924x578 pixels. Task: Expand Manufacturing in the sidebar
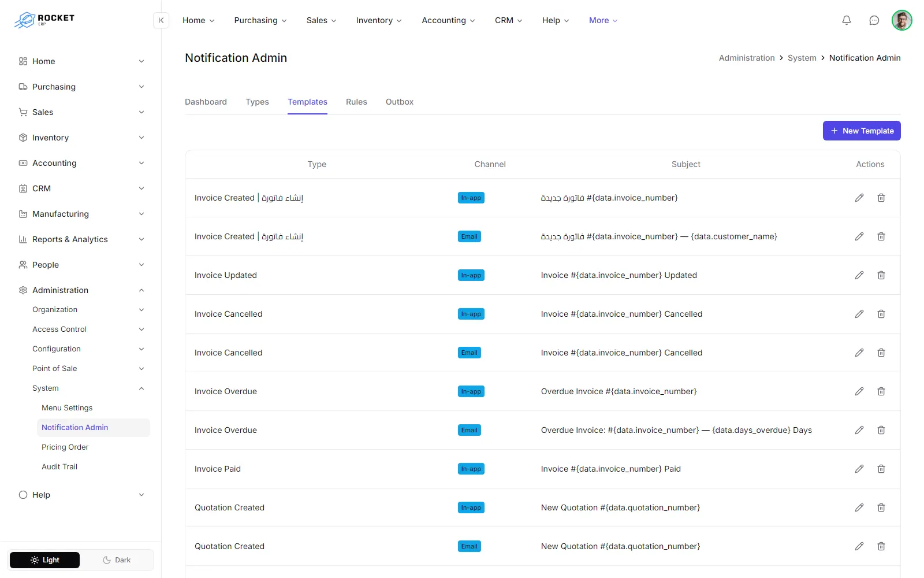[x=81, y=214]
